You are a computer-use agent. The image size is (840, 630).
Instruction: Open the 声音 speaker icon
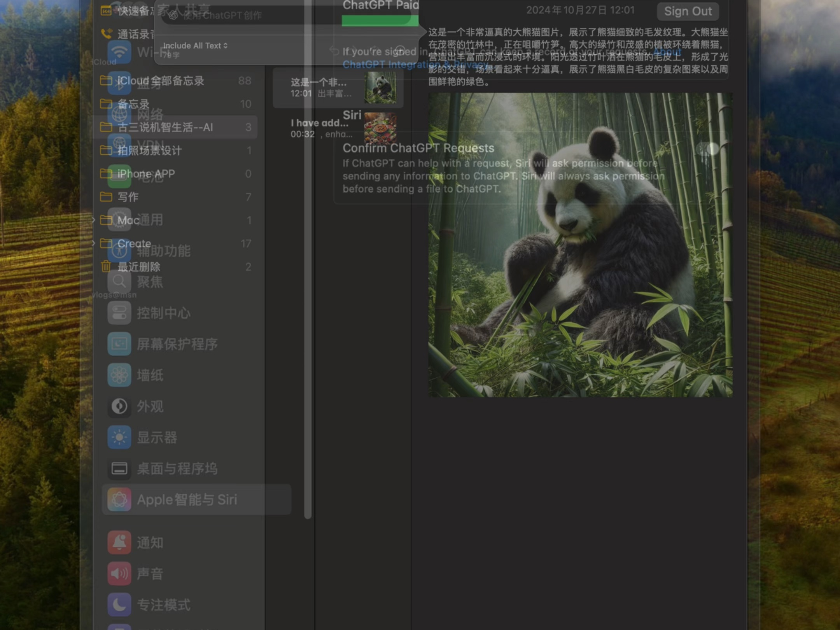(x=119, y=574)
